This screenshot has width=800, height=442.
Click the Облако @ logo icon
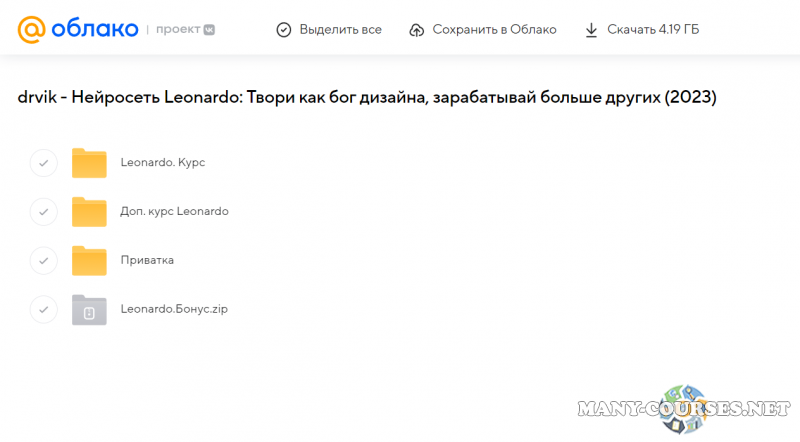(x=31, y=29)
